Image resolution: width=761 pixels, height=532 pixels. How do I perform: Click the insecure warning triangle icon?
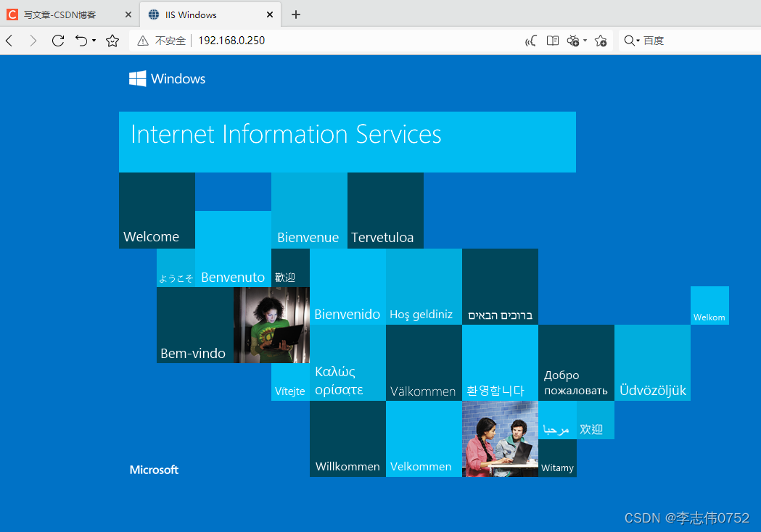click(x=143, y=41)
